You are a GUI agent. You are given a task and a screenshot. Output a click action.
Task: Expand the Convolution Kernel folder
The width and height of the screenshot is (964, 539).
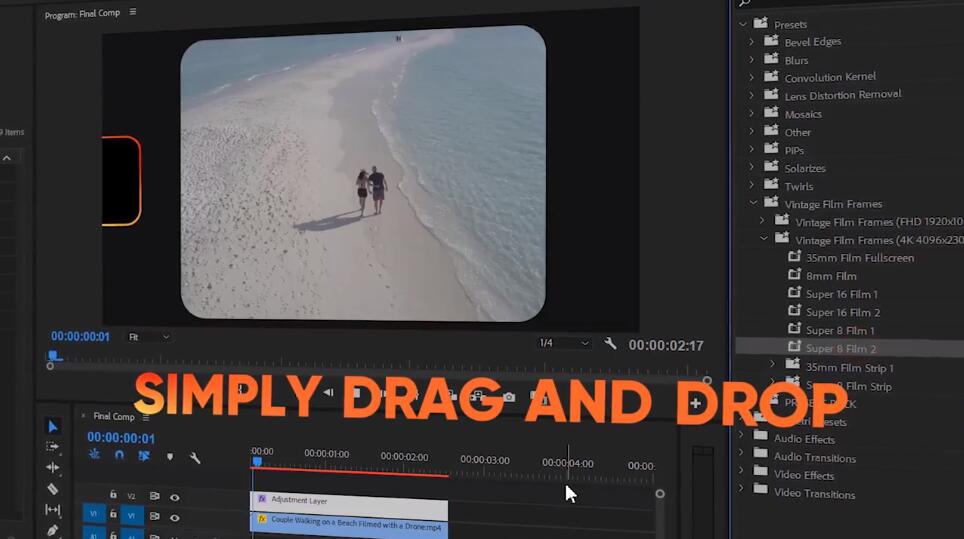[x=751, y=77]
